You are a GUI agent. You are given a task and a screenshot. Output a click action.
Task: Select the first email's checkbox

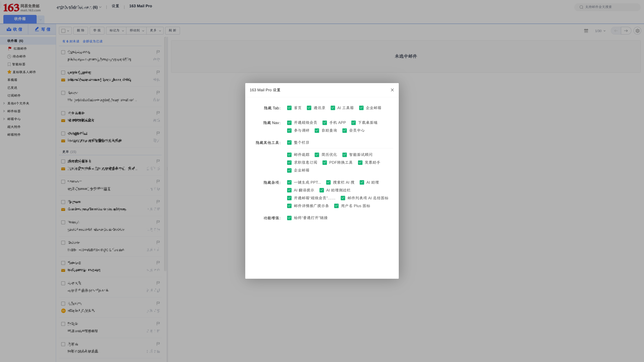click(63, 52)
